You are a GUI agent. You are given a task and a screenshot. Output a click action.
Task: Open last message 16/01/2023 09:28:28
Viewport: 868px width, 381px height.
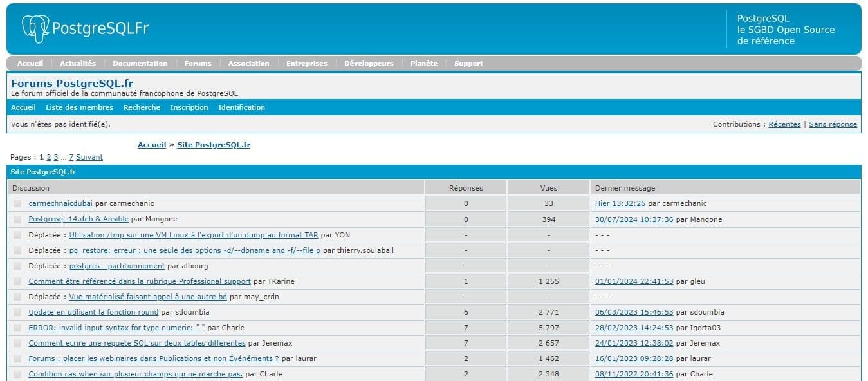[x=634, y=358]
